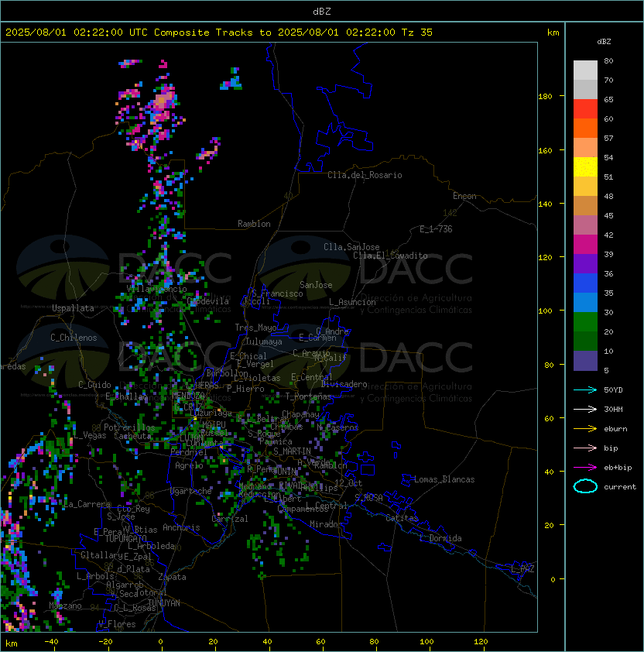644x652 pixels.
Task: Pick the bright yellow 51-54 dBZ swatch
Action: click(x=585, y=167)
